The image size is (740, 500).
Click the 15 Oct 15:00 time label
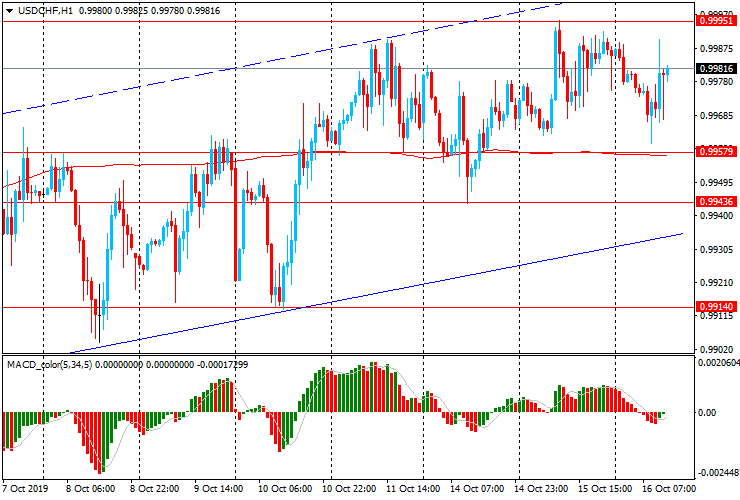pos(605,488)
